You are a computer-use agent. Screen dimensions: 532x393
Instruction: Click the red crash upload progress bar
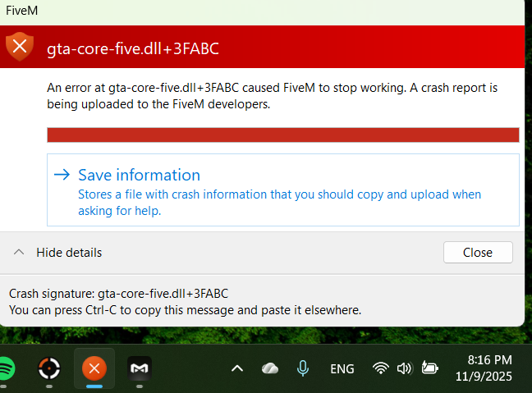click(x=283, y=135)
